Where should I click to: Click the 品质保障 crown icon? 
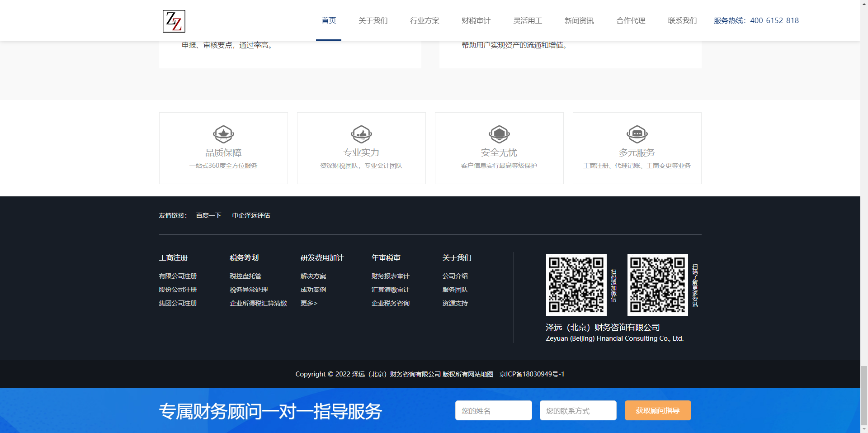(223, 134)
